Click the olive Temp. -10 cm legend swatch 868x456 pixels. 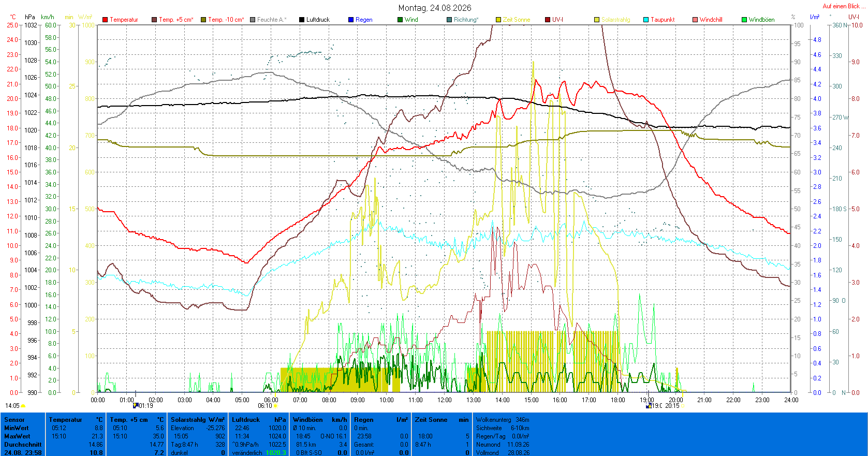point(203,20)
